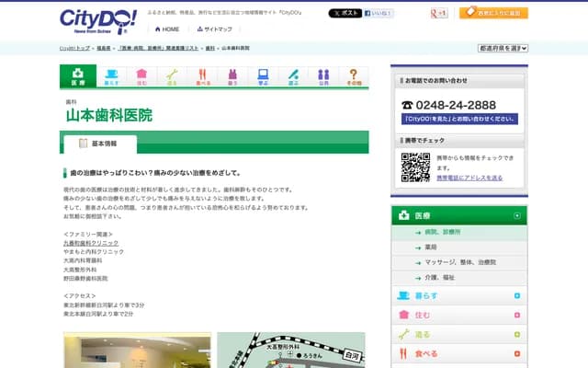The width and height of the screenshot is (588, 368).
Task: Open the question mark その他 category icon
Action: 354,77
